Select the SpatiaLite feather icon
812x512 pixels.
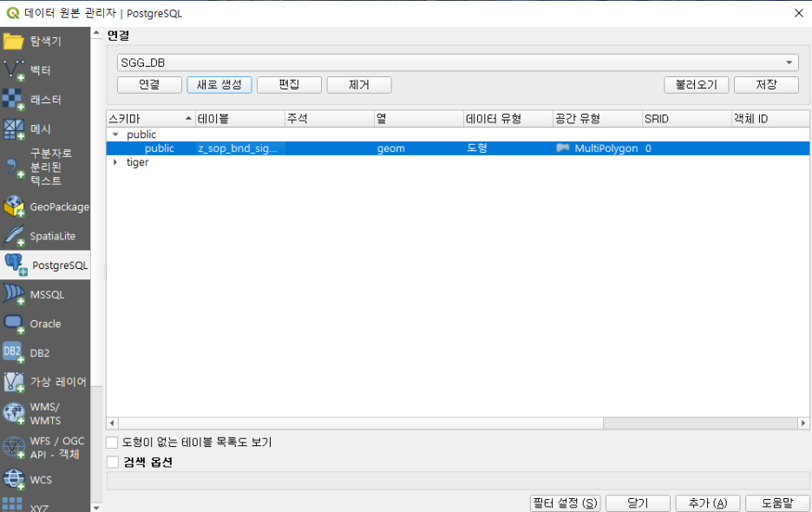(14, 236)
